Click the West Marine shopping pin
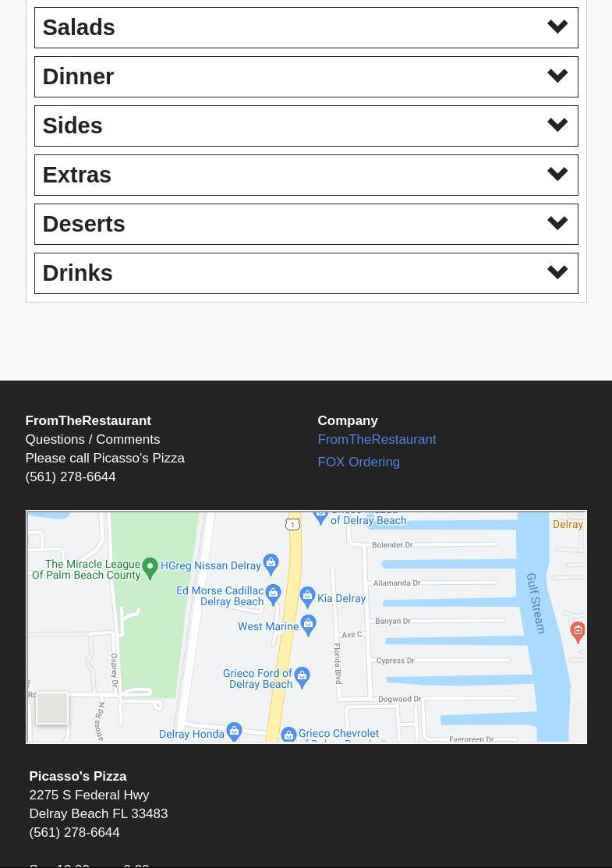 [308, 624]
